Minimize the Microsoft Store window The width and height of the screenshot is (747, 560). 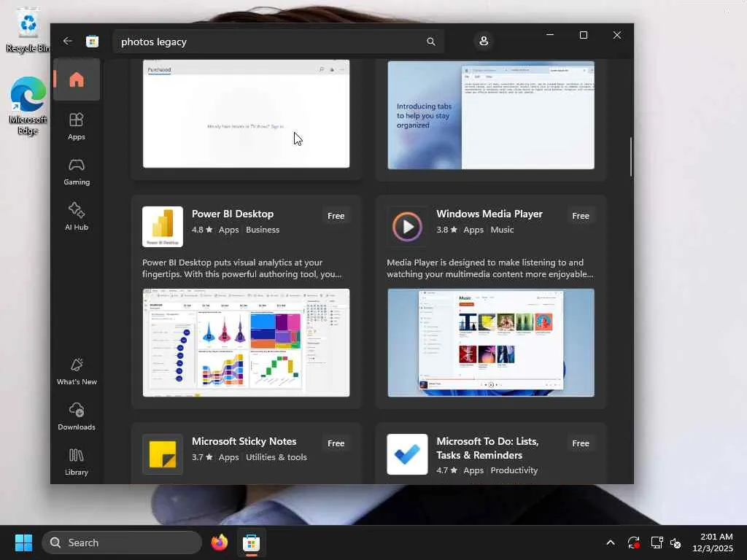pyautogui.click(x=550, y=35)
